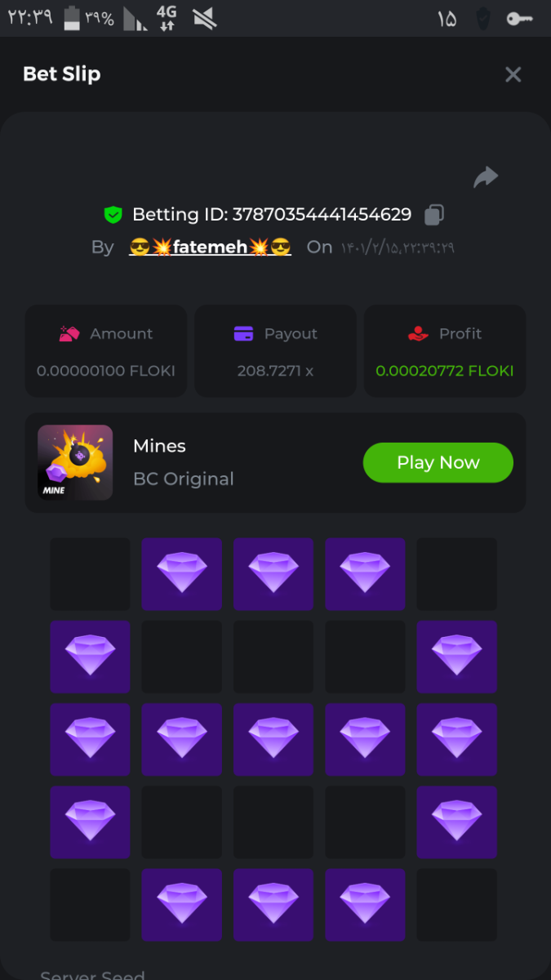The height and width of the screenshot is (980, 551).
Task: Click the Mines game title
Action: [159, 446]
